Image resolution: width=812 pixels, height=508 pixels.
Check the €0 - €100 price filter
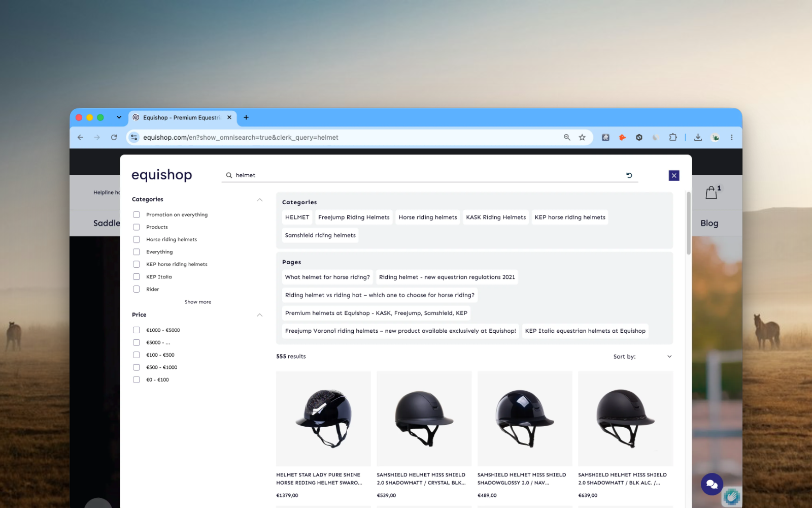(137, 380)
